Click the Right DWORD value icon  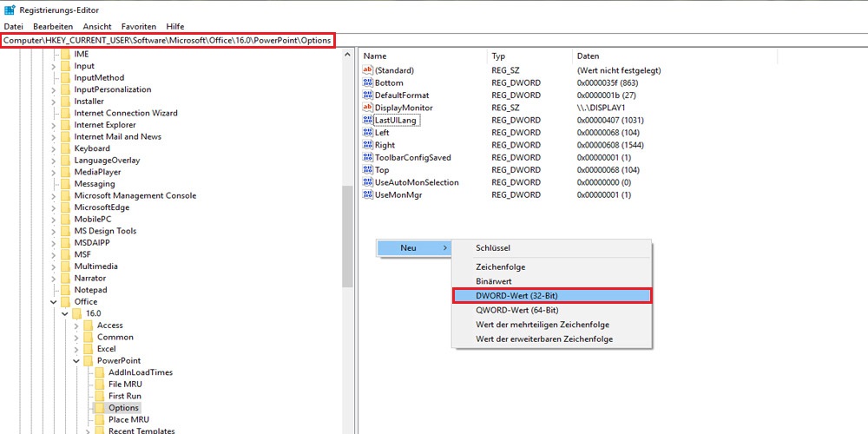point(368,145)
